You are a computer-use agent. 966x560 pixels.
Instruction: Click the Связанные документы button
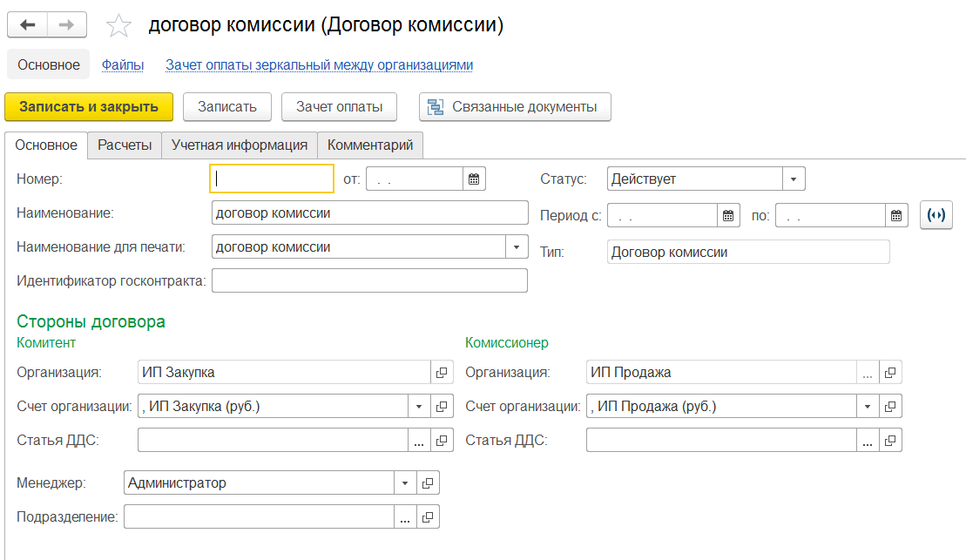tap(515, 107)
